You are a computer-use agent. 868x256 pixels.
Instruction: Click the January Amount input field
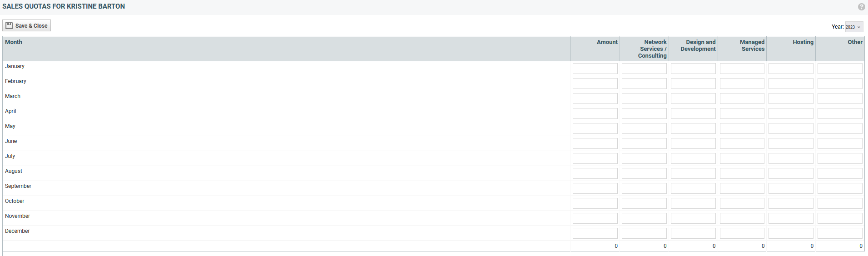595,69
